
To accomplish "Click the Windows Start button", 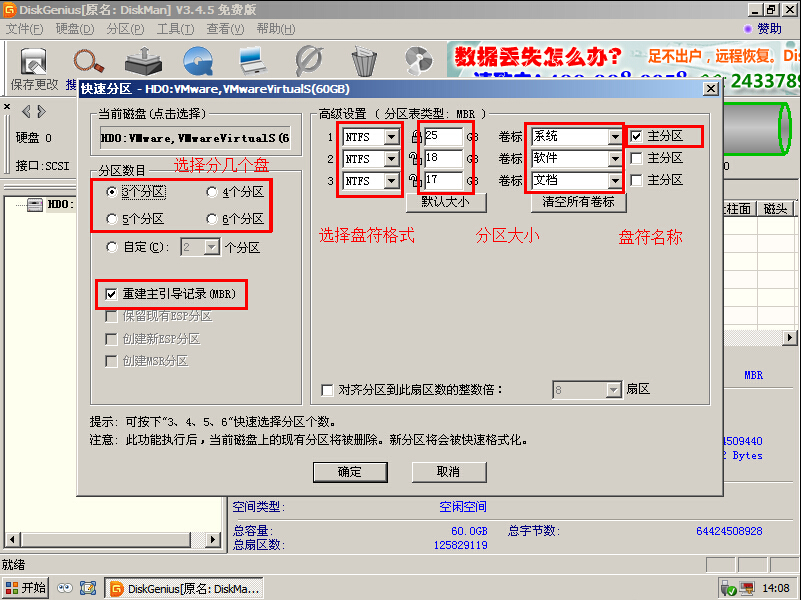I will pyautogui.click(x=25, y=588).
